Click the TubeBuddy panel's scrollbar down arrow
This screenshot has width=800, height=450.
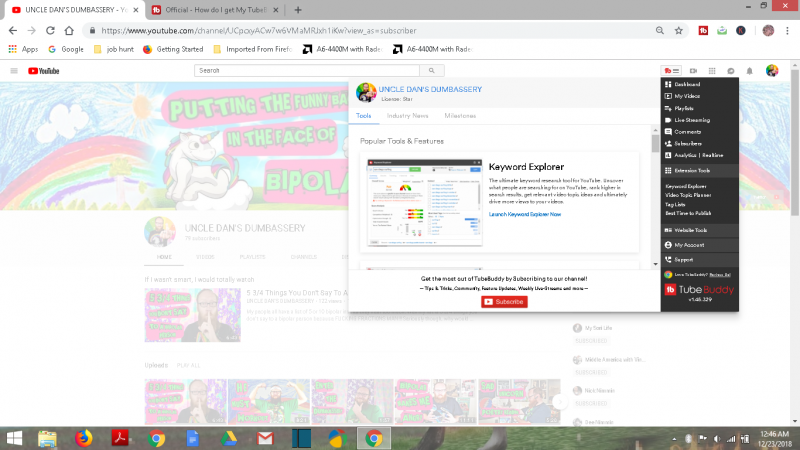[x=655, y=266]
